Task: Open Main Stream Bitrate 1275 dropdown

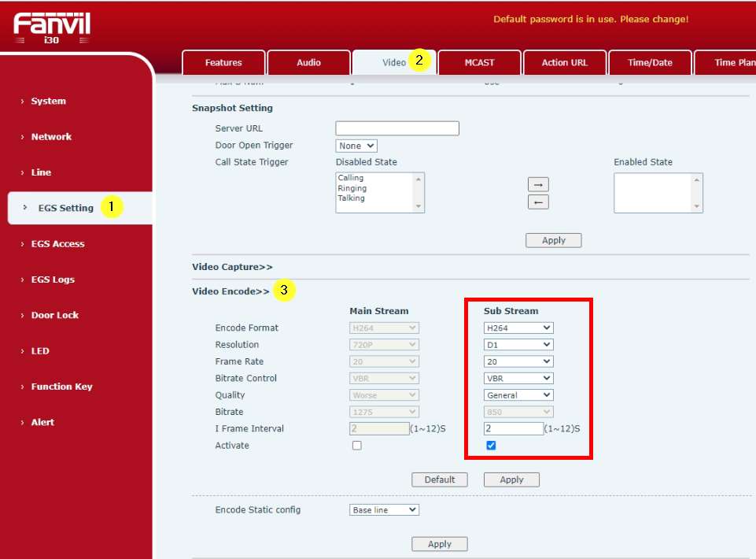Action: (x=384, y=412)
